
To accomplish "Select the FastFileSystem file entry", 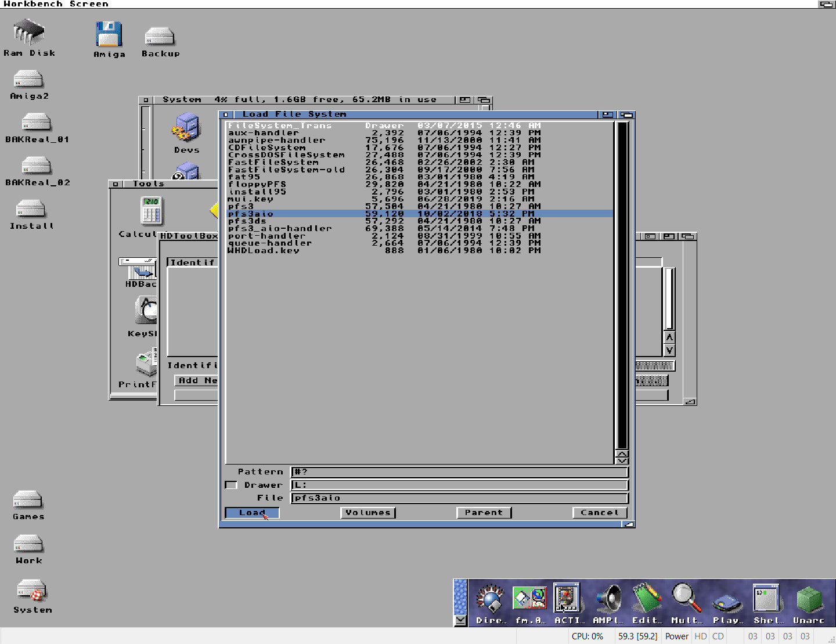I will click(420, 162).
